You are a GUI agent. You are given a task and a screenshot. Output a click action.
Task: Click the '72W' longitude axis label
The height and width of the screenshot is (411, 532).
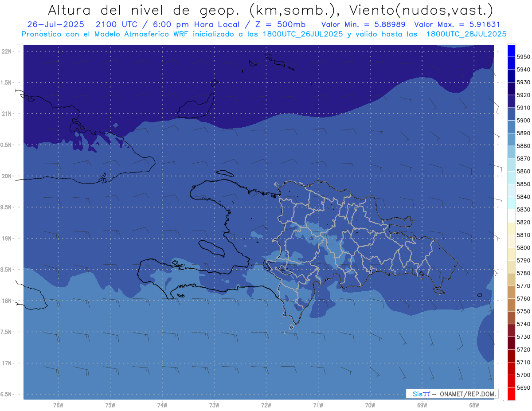(266, 405)
